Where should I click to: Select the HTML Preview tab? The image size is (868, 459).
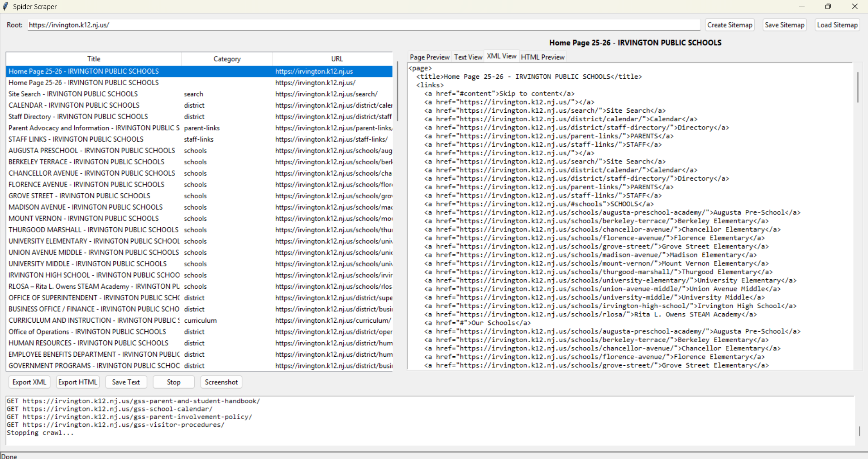click(542, 57)
